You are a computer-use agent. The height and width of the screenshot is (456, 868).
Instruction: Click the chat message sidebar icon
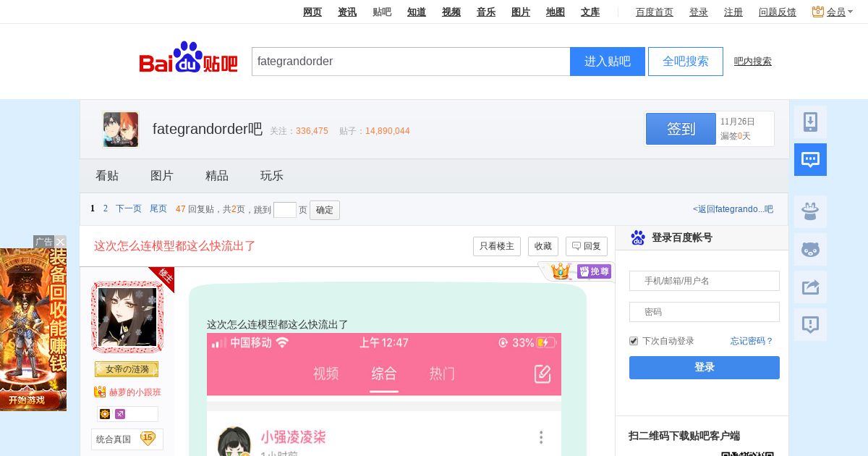810,159
